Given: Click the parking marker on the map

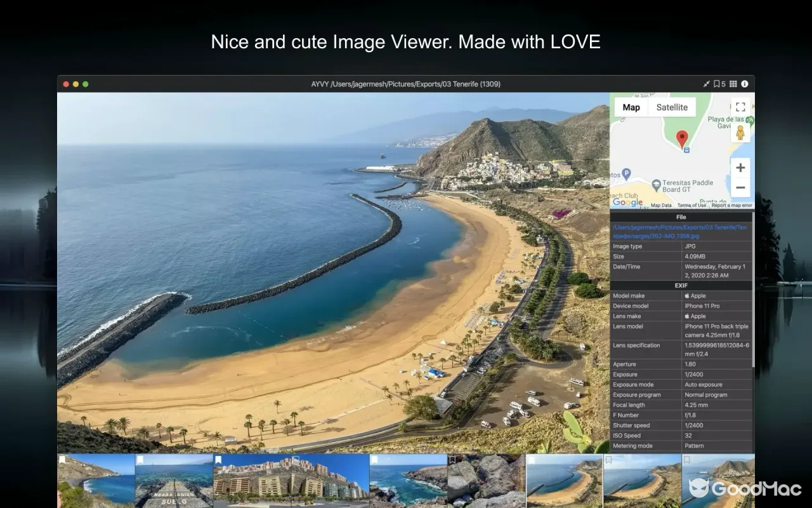Looking at the screenshot, I should click(x=626, y=173).
